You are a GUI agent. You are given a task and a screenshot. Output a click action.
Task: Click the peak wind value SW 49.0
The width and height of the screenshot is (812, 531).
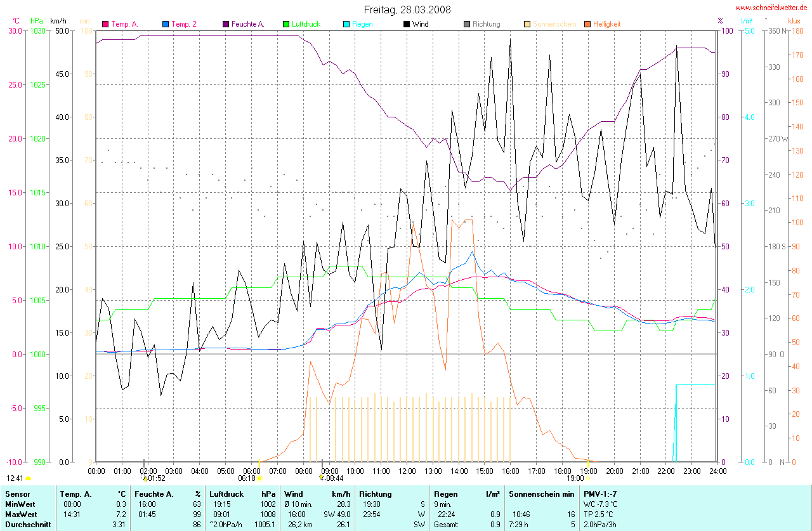(337, 515)
